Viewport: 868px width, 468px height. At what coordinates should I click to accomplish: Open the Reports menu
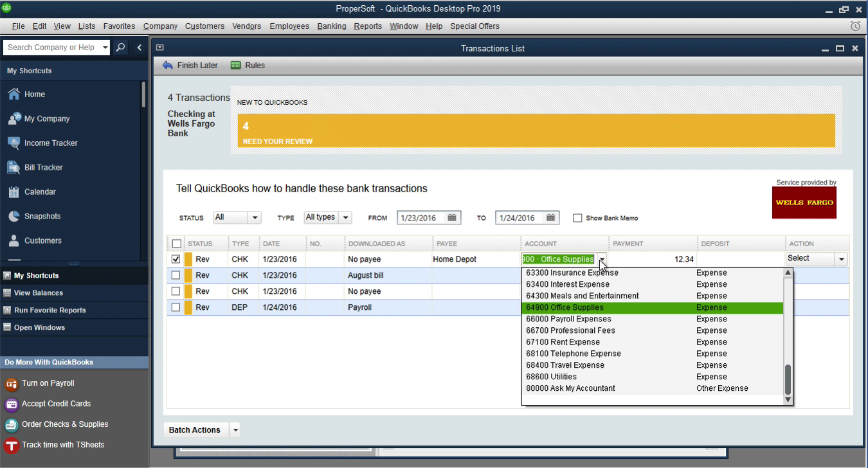[x=368, y=26]
